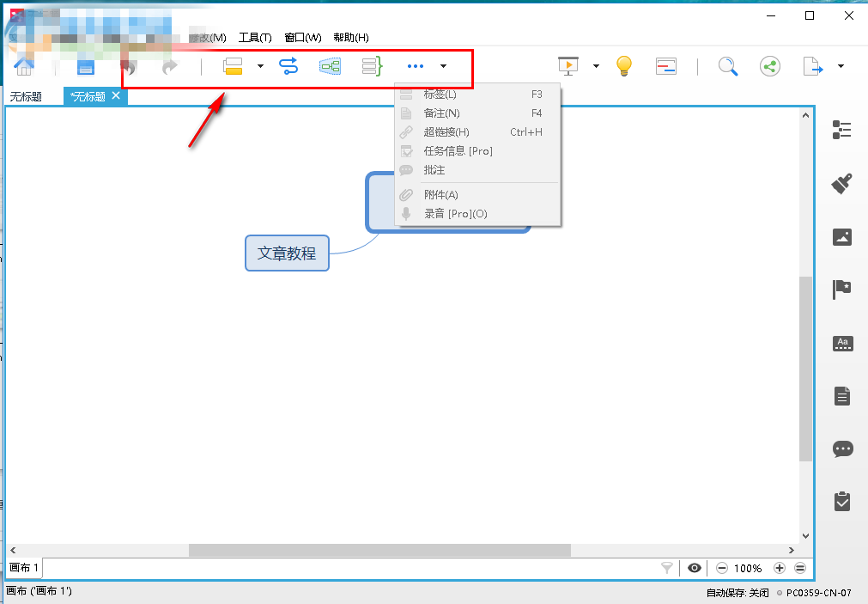This screenshot has width=868, height=604.
Task: Toggle the filter icon in the bottom bar
Action: [667, 568]
